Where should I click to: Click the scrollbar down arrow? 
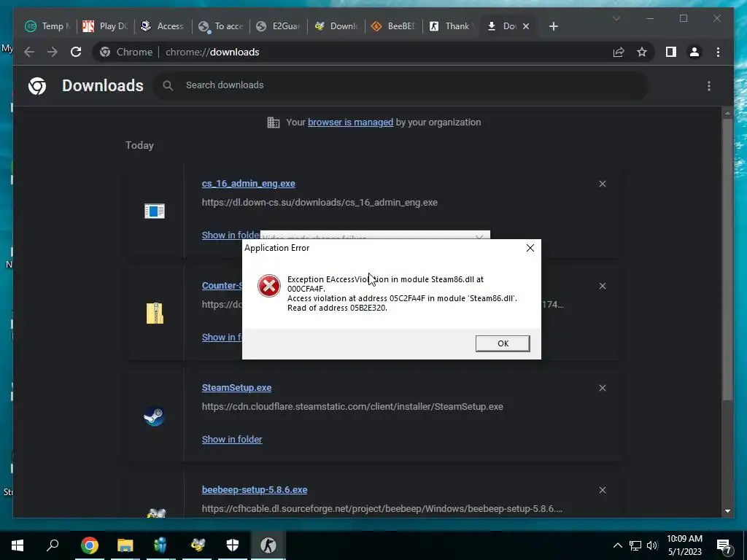click(x=727, y=511)
